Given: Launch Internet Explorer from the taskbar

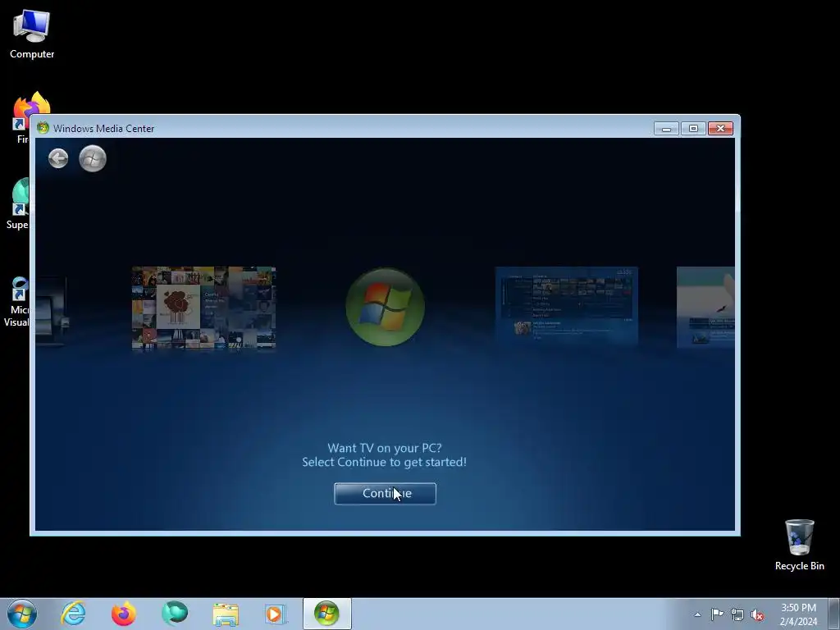Looking at the screenshot, I should 73,614.
